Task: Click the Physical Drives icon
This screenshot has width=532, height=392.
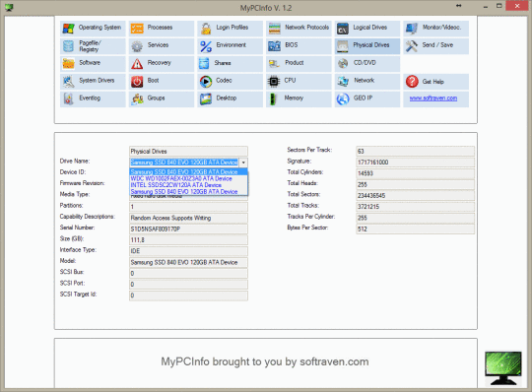Action: click(343, 46)
